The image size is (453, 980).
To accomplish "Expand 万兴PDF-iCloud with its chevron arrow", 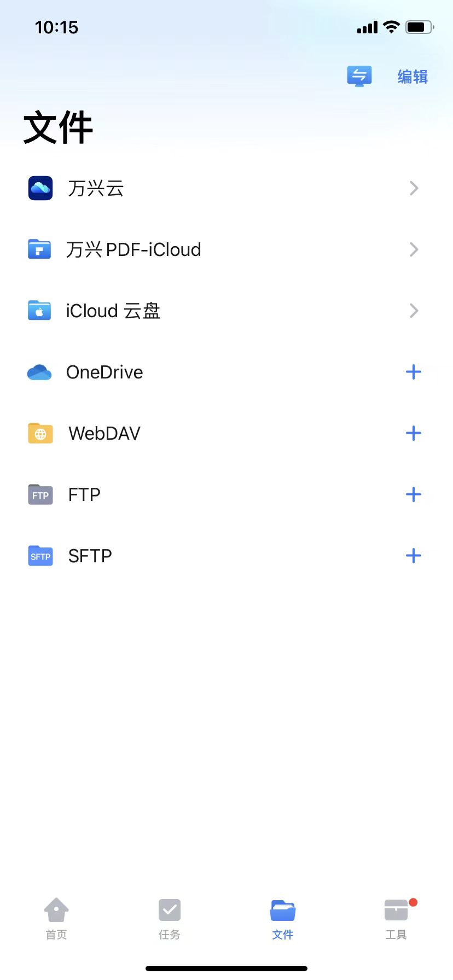I will pos(414,249).
